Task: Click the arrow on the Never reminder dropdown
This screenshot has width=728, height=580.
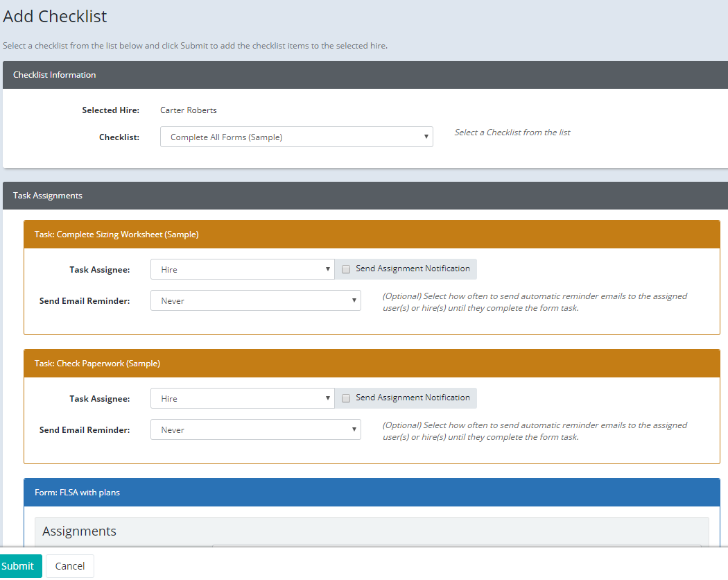Action: click(354, 300)
